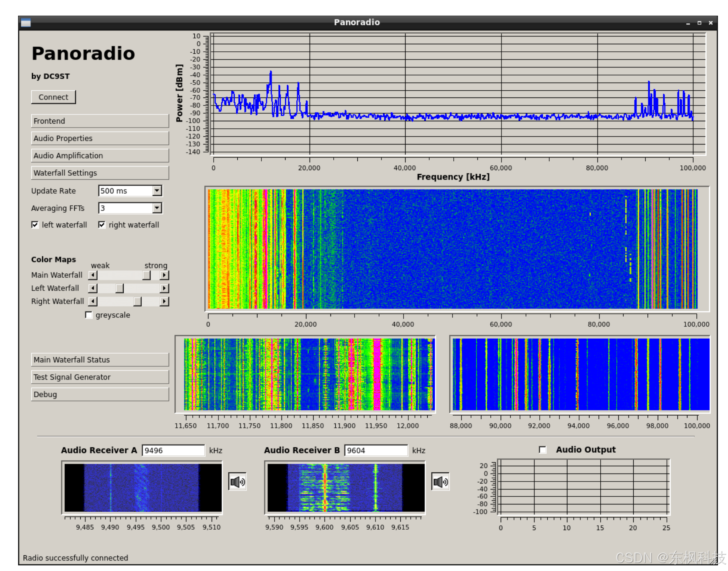Close the Panoradio window

coord(710,23)
